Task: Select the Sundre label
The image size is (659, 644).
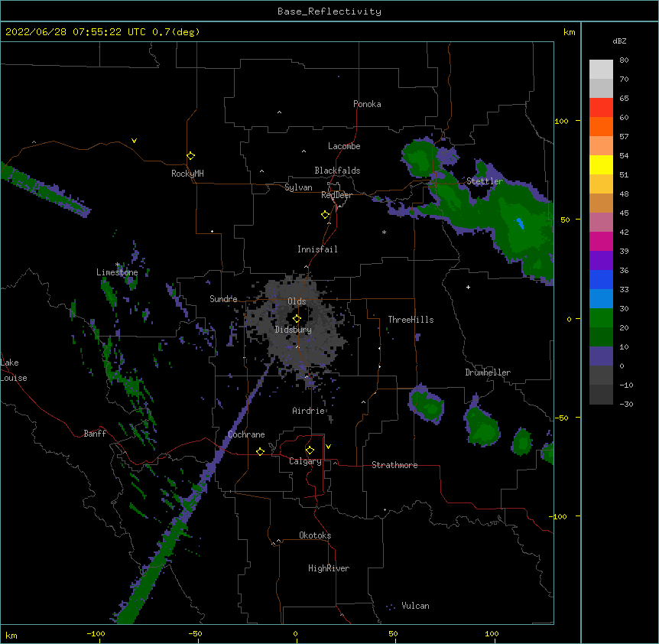Action: pyautogui.click(x=223, y=299)
